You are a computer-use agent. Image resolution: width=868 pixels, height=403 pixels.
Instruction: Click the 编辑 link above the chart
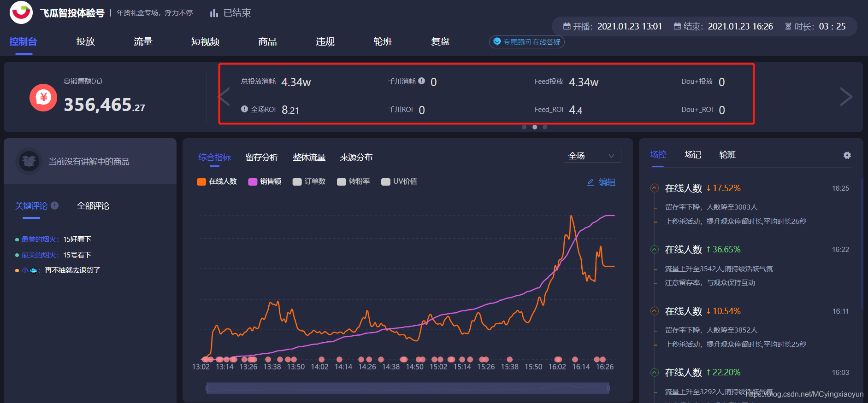point(607,182)
